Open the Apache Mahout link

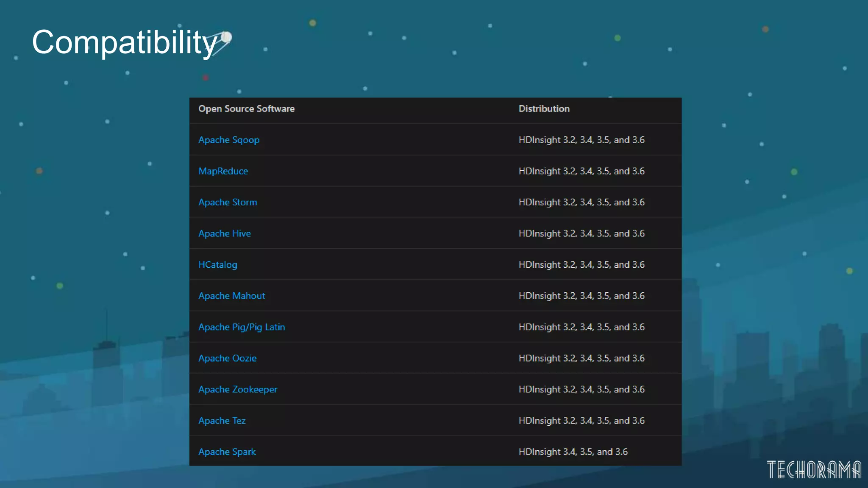[231, 296]
